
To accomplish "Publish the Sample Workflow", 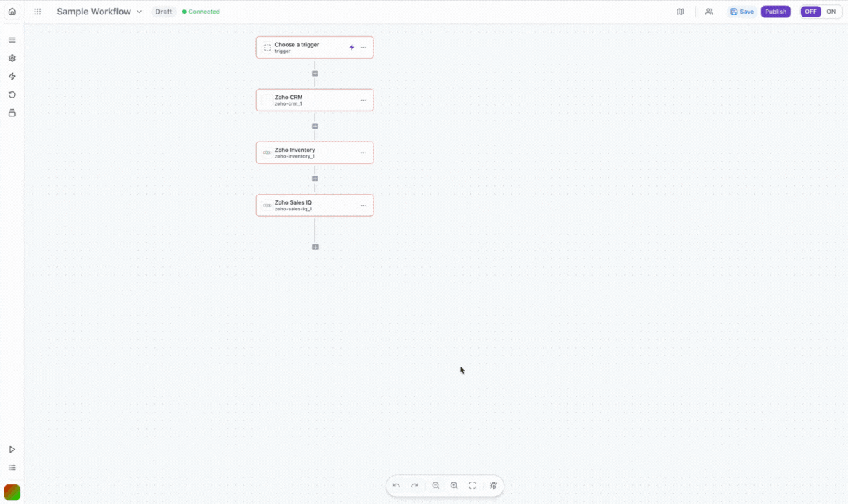I will (775, 12).
